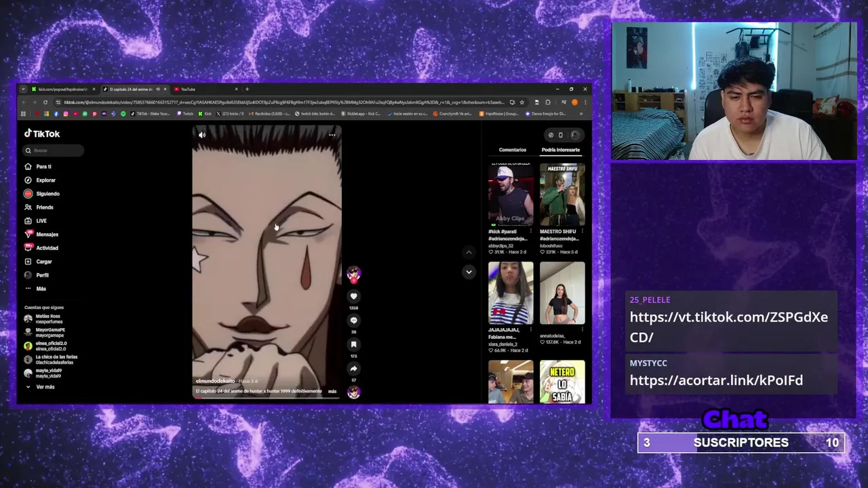Open La chica de las ferias account

pos(51,359)
